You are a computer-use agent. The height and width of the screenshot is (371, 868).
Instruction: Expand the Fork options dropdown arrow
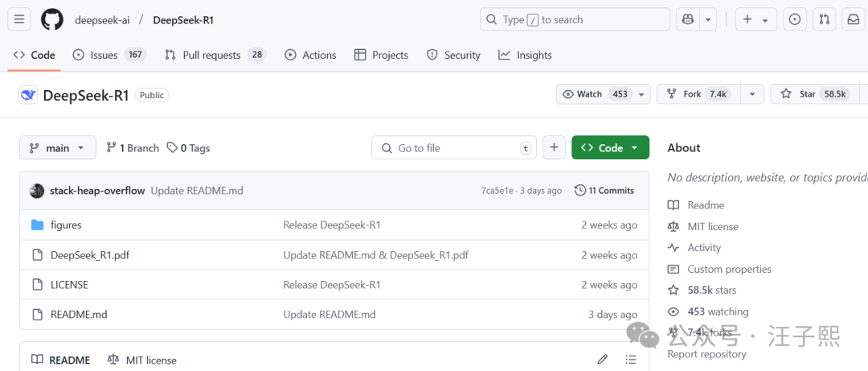click(x=752, y=94)
